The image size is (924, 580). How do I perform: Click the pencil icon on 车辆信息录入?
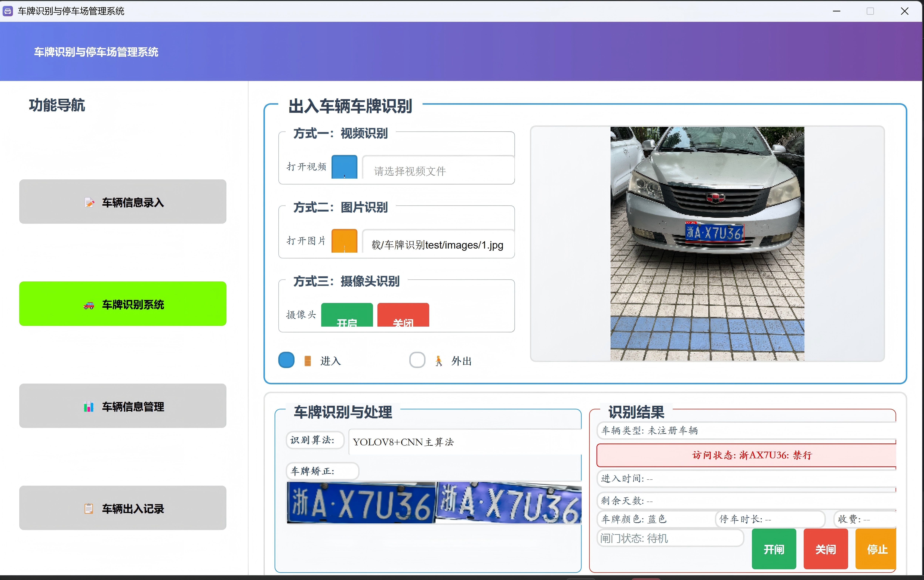[x=89, y=202]
